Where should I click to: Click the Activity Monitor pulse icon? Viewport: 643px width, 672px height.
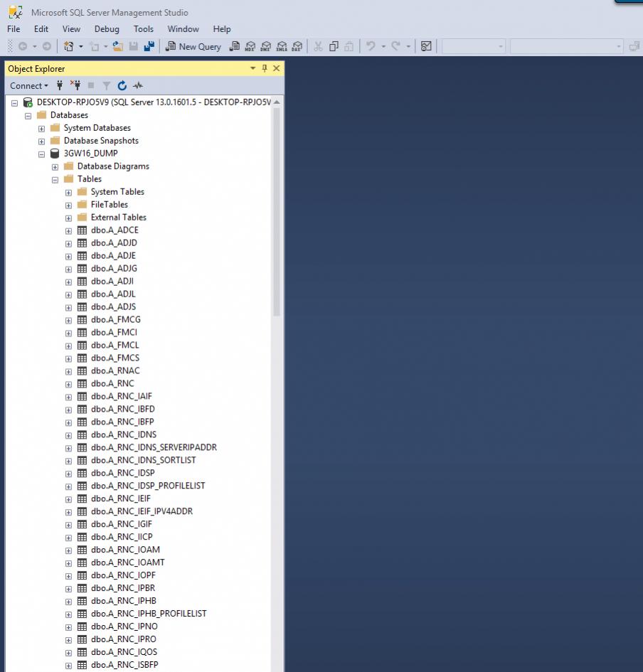137,85
